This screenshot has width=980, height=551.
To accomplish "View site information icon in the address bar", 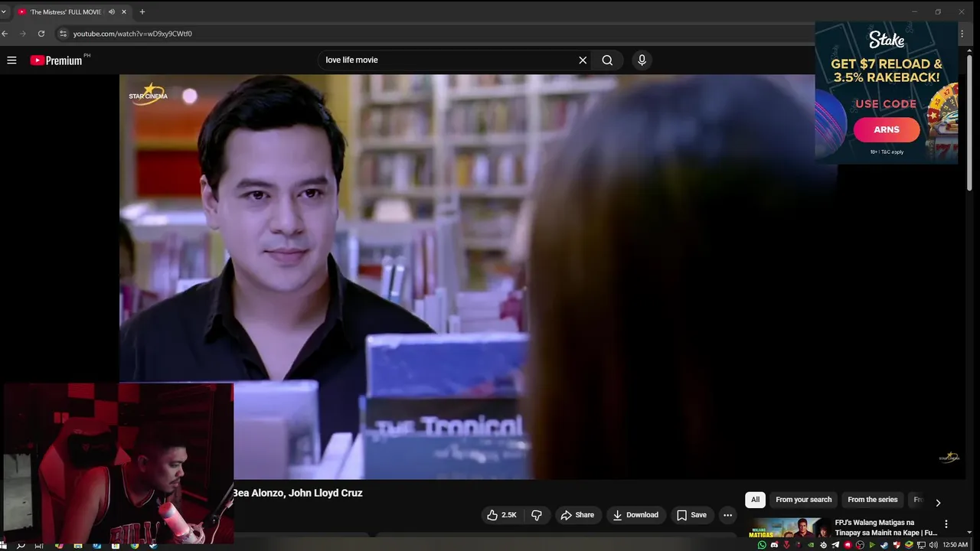I will tap(64, 34).
